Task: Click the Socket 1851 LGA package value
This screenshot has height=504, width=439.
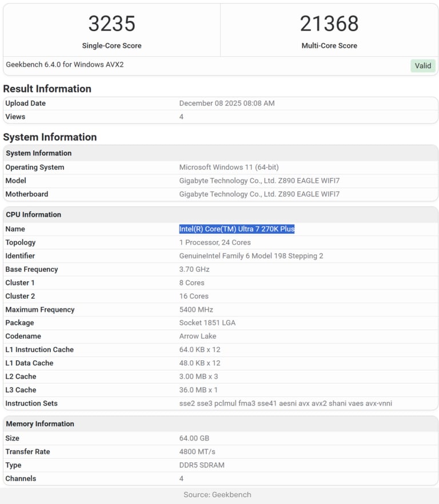Action: pos(207,323)
